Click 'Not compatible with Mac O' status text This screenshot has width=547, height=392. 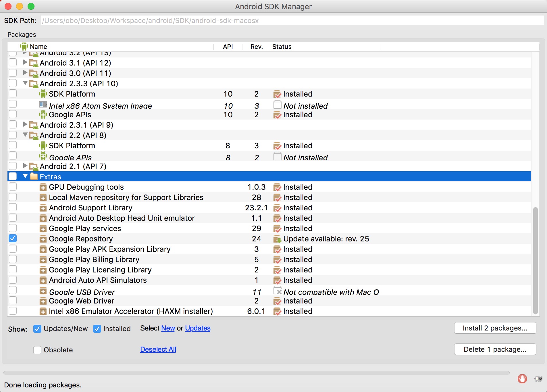click(331, 292)
